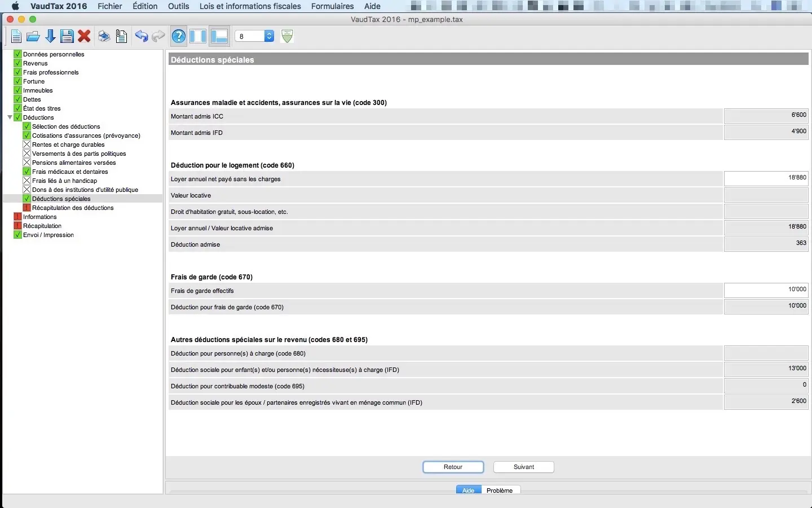Open the Fichier menu

[110, 6]
